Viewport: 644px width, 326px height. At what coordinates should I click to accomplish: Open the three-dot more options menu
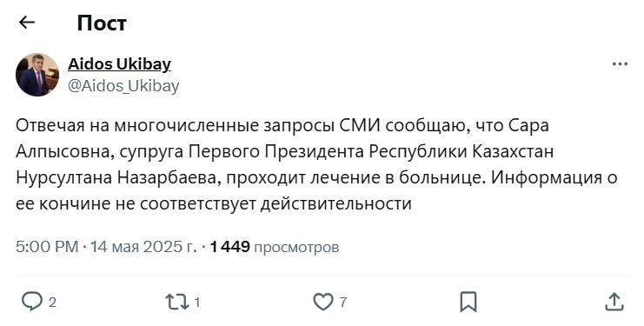(x=620, y=64)
